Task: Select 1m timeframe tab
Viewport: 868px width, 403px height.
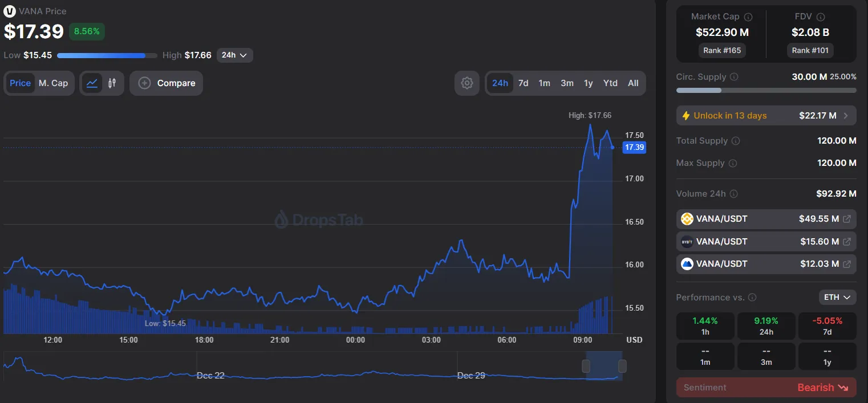Action: point(545,83)
